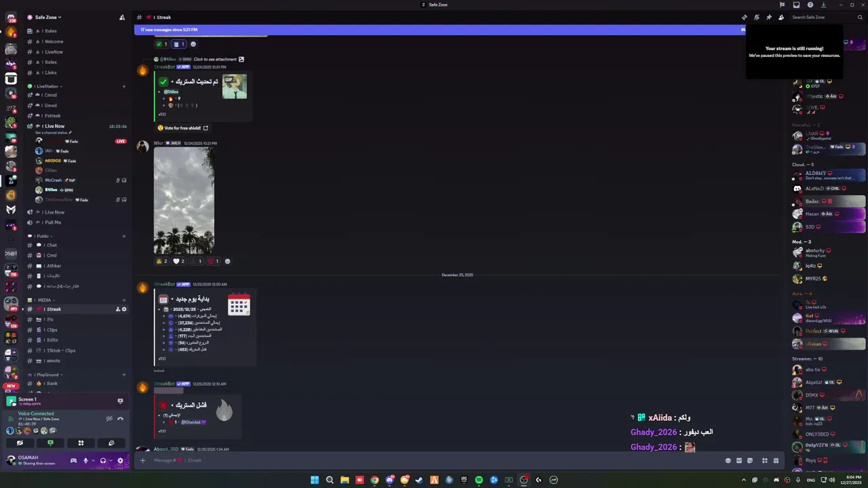Open Spotify from the taskbar
This screenshot has height=488, width=868.
coord(479,480)
